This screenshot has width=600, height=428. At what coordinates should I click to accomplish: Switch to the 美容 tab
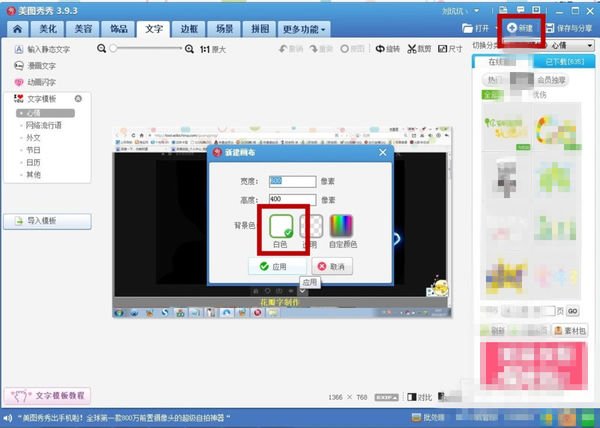point(83,29)
